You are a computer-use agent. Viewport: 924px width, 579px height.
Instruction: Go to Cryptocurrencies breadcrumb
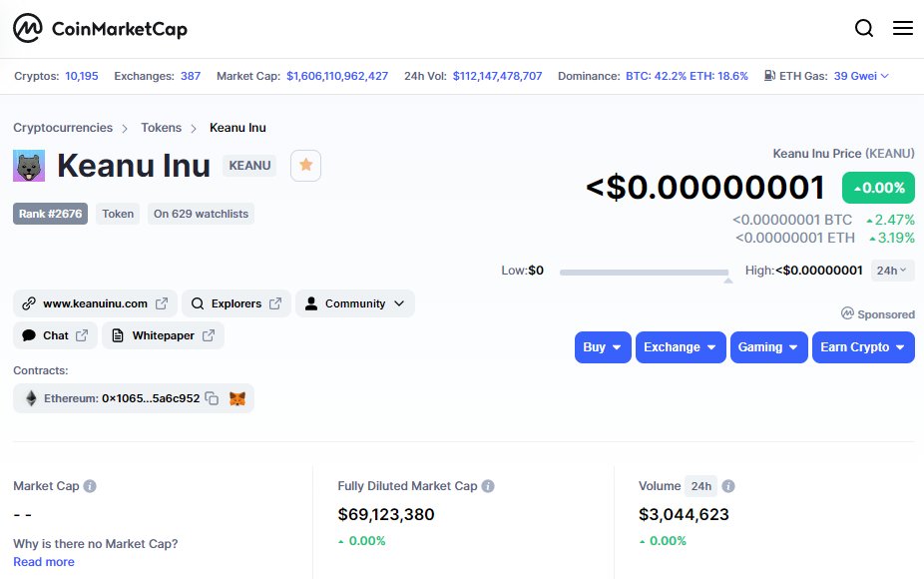pos(63,128)
